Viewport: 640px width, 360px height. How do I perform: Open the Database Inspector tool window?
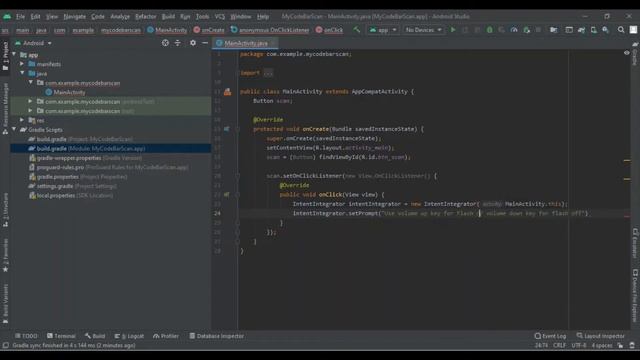point(217,336)
